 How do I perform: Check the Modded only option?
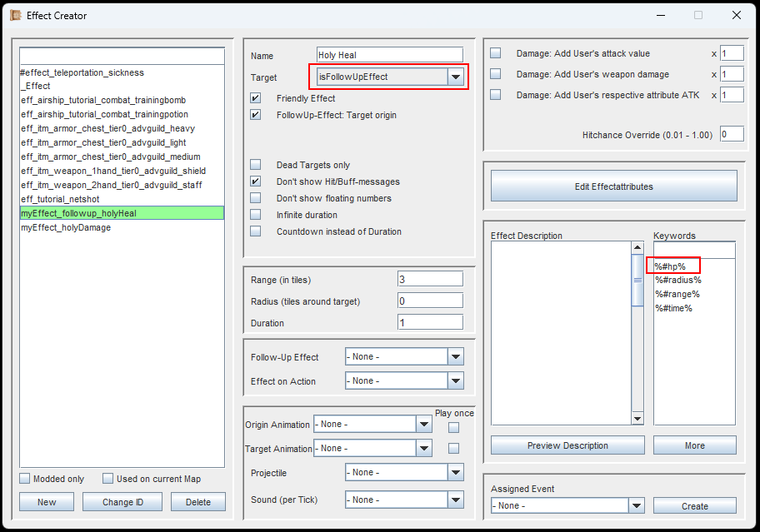click(25, 479)
